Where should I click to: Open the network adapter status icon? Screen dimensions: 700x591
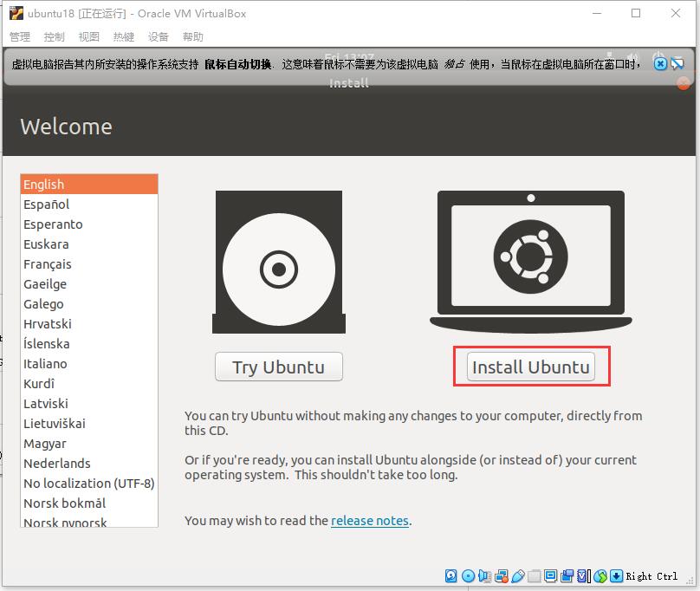click(502, 575)
